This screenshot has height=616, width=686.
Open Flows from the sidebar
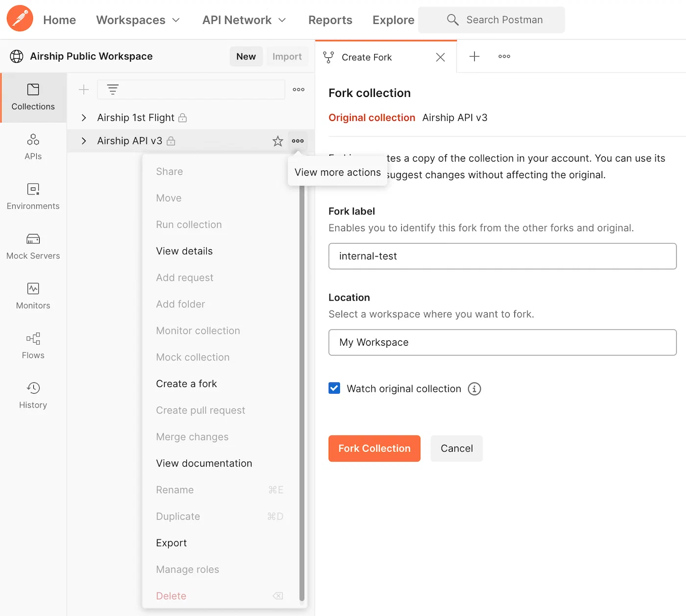pyautogui.click(x=33, y=346)
